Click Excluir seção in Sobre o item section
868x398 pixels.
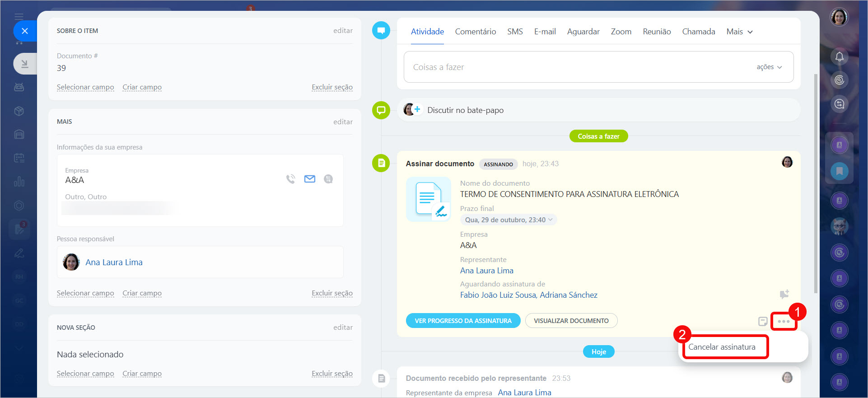332,87
